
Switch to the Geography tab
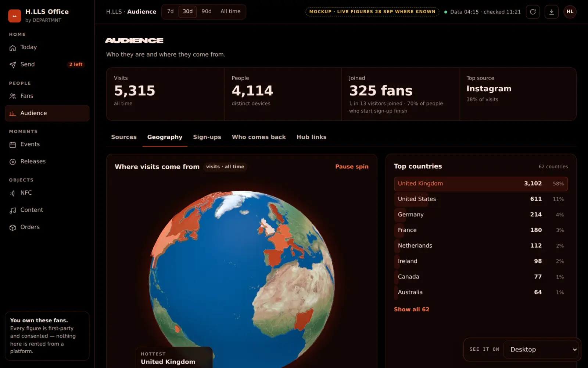point(165,137)
